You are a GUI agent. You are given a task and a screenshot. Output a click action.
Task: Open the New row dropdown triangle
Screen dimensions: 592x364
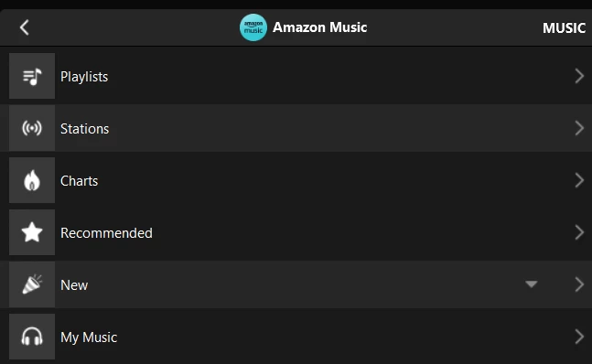point(532,284)
